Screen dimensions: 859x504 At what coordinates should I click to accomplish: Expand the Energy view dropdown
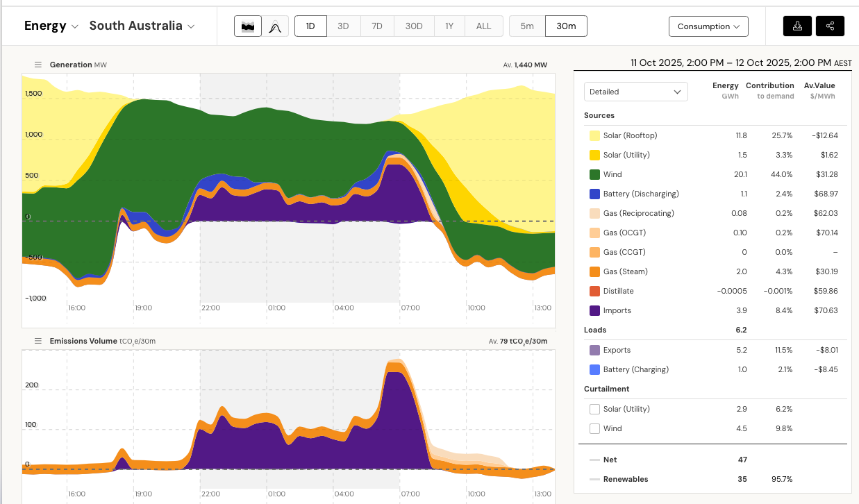[51, 26]
